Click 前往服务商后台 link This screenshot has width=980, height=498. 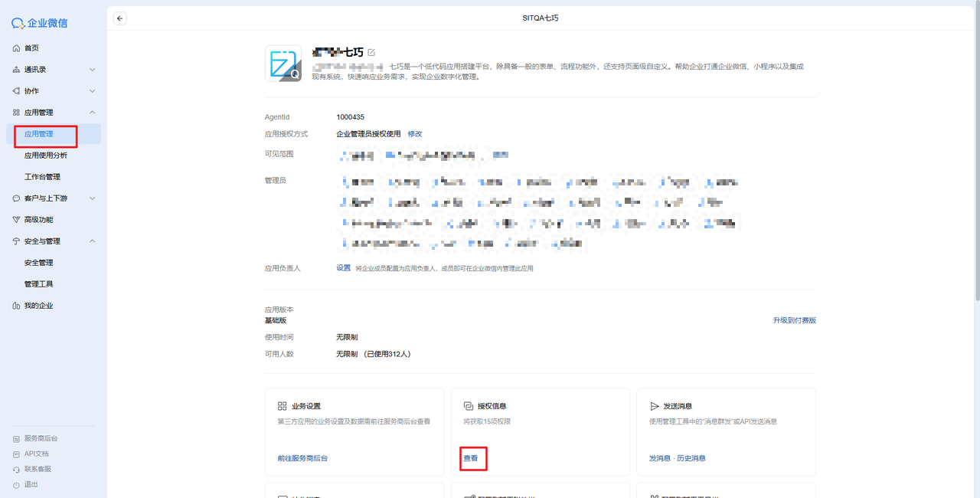click(302, 458)
